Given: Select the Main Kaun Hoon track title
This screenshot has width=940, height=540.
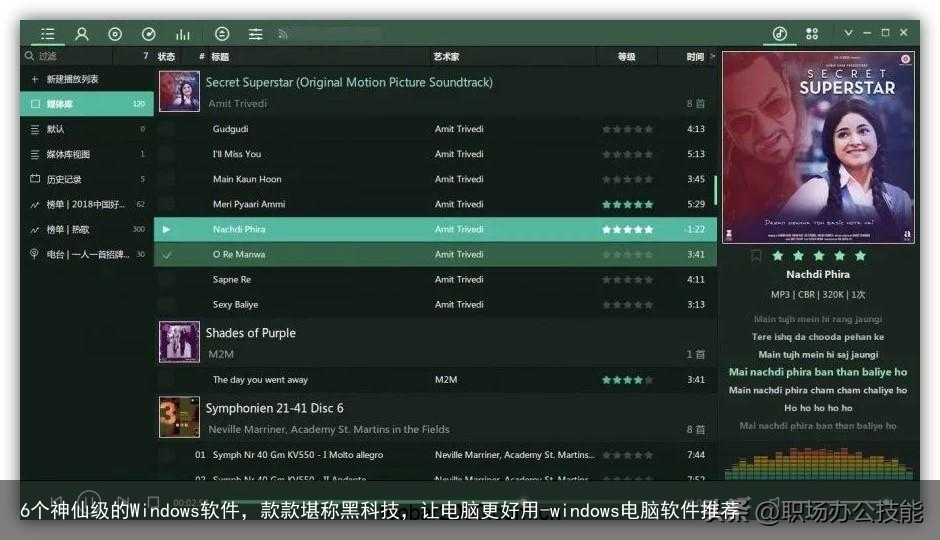Looking at the screenshot, I should pos(247,179).
